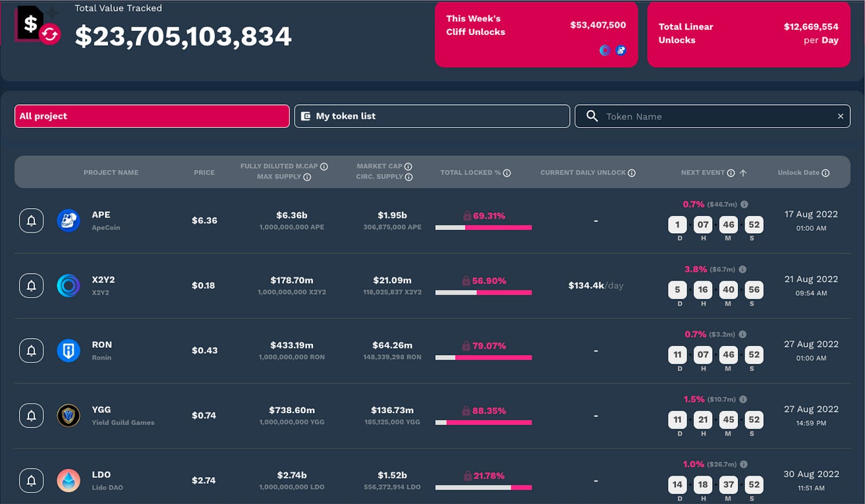Select the All project tab

click(x=152, y=116)
